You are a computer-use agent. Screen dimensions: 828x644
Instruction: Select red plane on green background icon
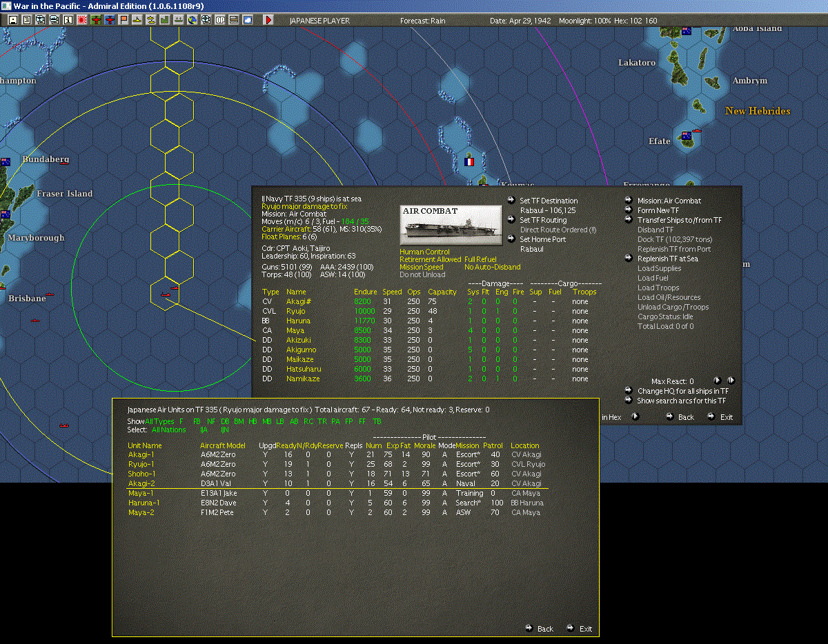[x=95, y=20]
